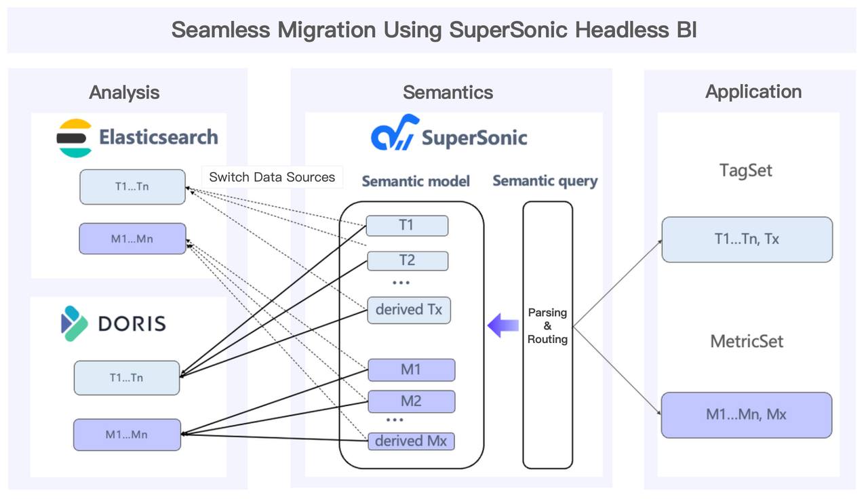Click the Switch Data Sources label
The image size is (868, 501).
[x=272, y=177]
